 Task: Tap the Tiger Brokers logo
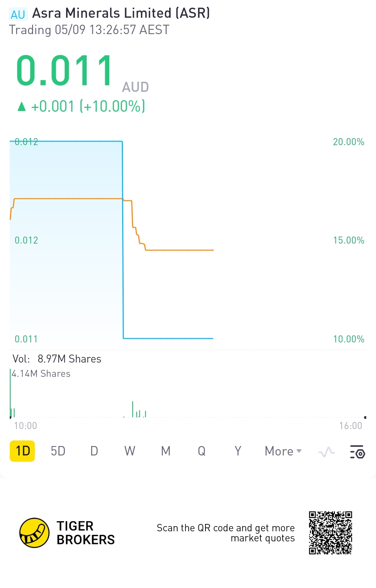pos(34,533)
